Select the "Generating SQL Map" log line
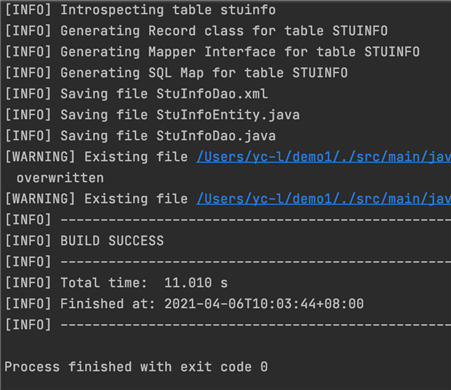The width and height of the screenshot is (451, 390). pyautogui.click(x=176, y=73)
